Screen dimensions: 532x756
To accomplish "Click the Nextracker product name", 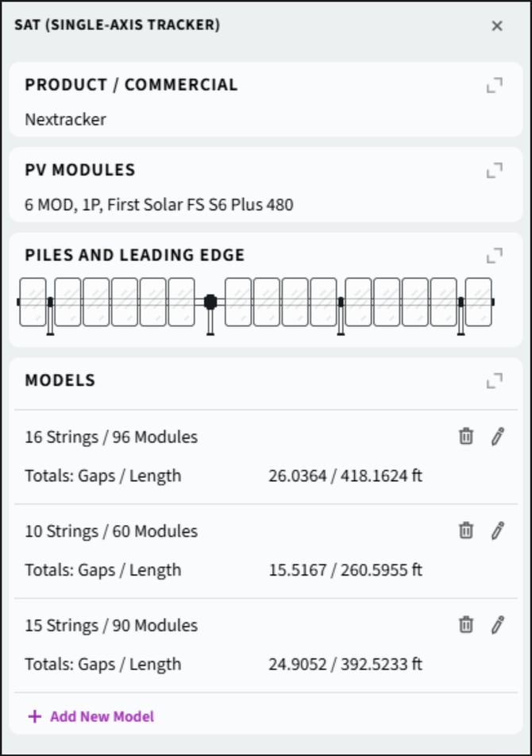I will (65, 120).
